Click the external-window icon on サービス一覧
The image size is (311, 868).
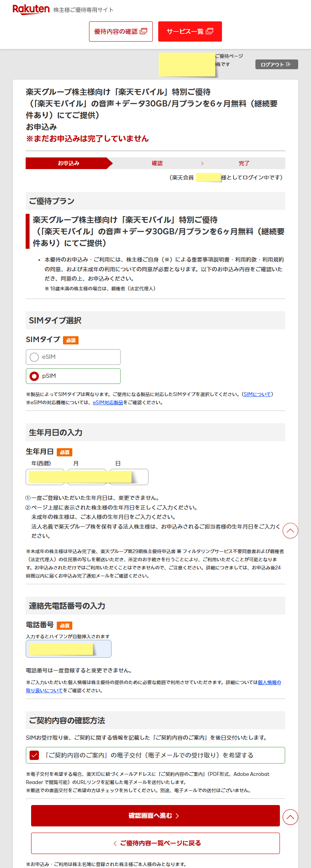pos(210,31)
